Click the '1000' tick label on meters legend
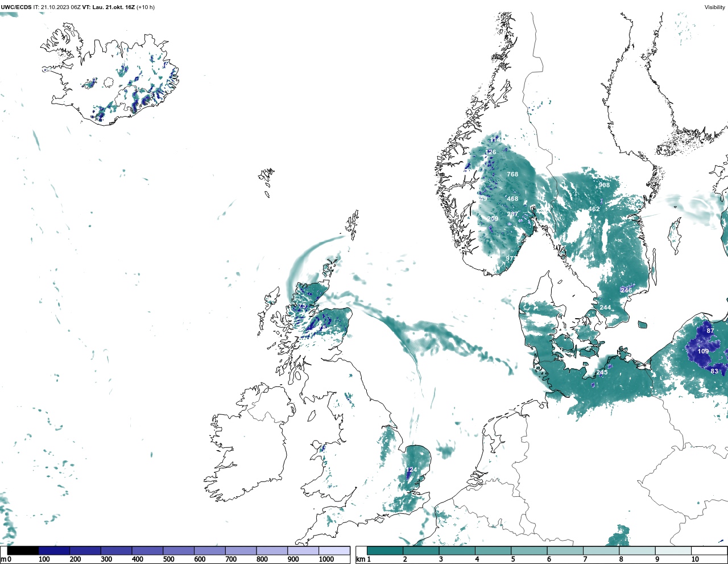The height and width of the screenshot is (564, 728). click(326, 559)
